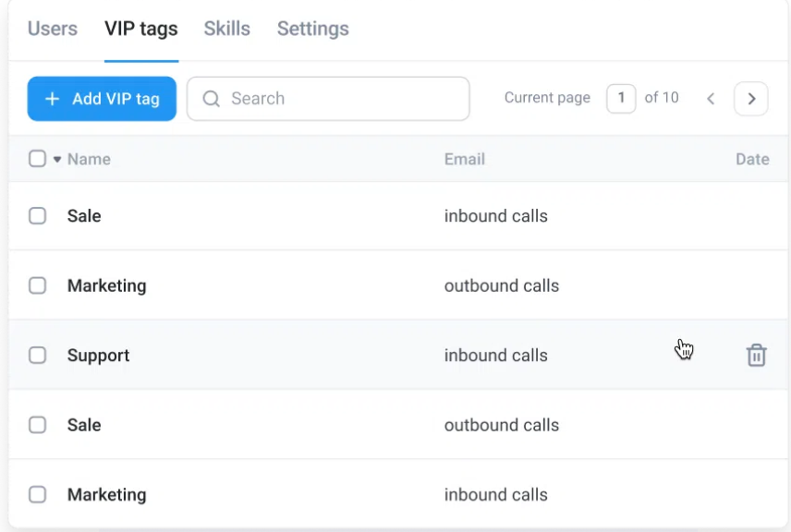Open the Skills tab
Viewport: 791px width, 532px height.
click(x=226, y=29)
